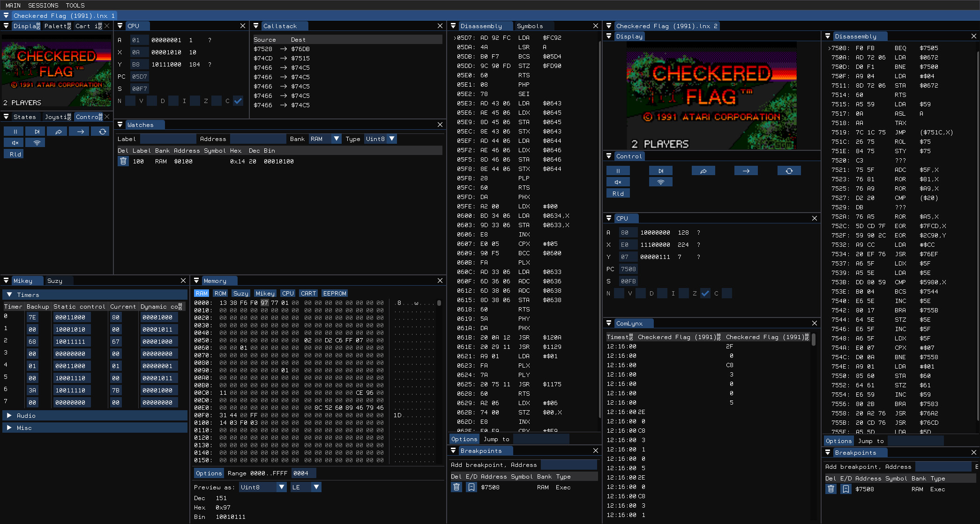Collapse the Timers section in Mikey
The image size is (980, 524).
95,295
